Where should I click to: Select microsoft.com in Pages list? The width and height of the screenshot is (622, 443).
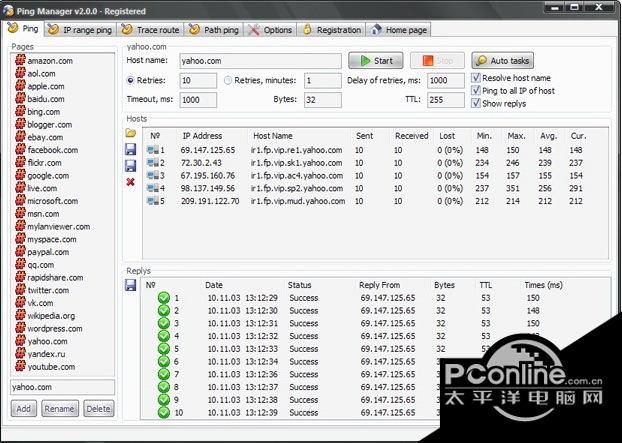click(x=52, y=201)
